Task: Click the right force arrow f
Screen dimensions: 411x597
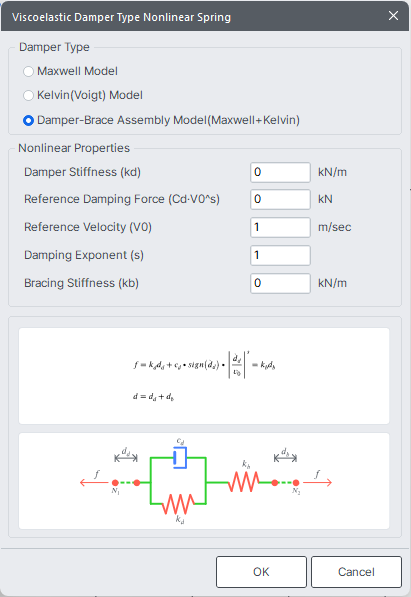Action: pos(318,483)
